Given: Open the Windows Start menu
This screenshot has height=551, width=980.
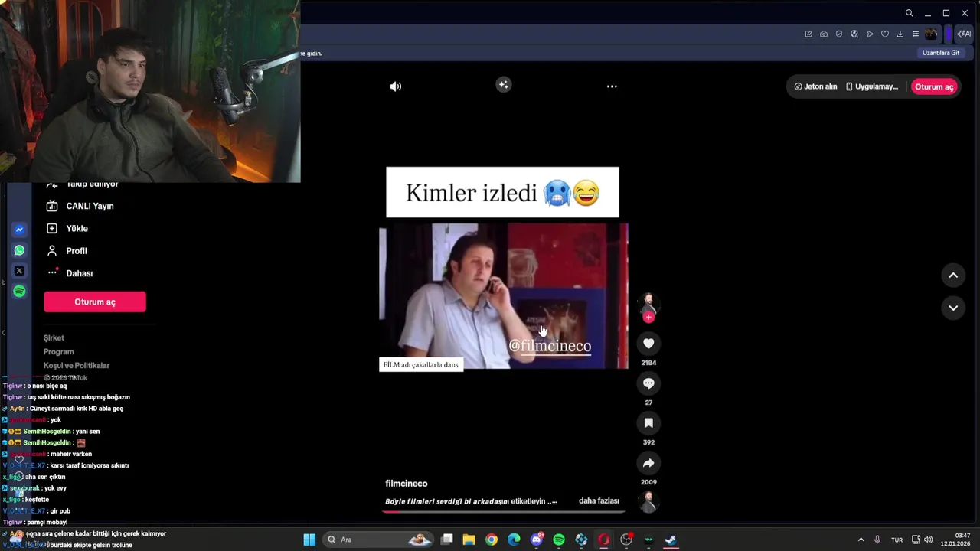Looking at the screenshot, I should (309, 540).
